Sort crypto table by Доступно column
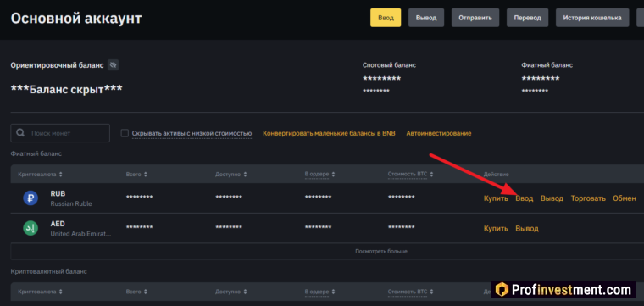The height and width of the screenshot is (306, 644). pos(231,292)
